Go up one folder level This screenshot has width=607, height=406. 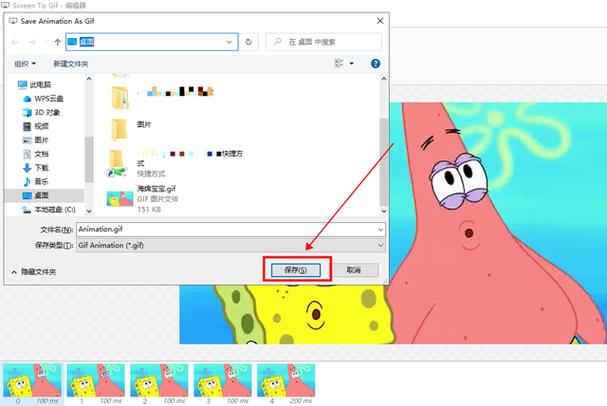(58, 42)
